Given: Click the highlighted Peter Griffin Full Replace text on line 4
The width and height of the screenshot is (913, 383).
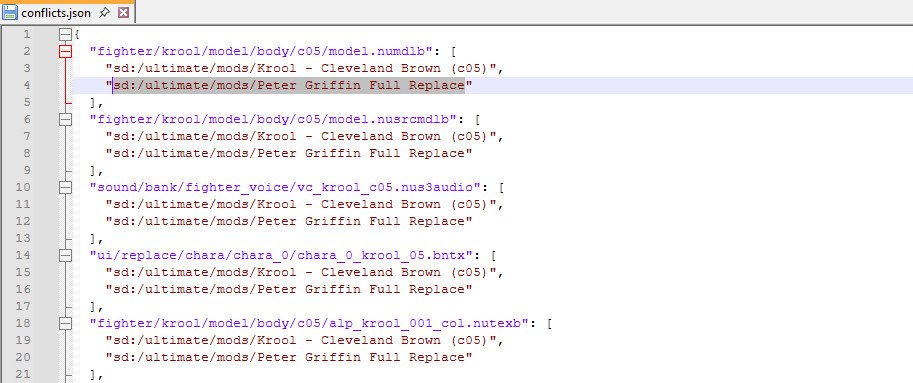Looking at the screenshot, I should click(x=289, y=86).
